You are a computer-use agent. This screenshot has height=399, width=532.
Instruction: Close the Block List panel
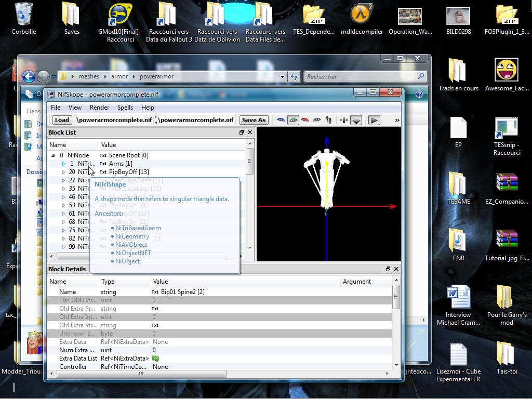pos(250,132)
